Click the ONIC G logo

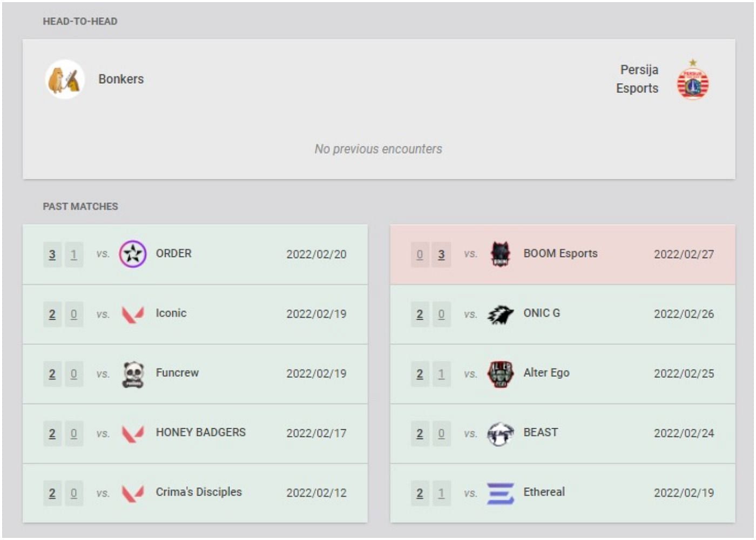(500, 314)
